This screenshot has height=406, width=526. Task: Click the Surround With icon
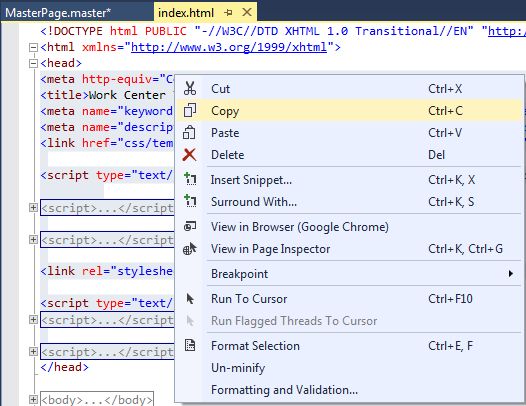190,201
